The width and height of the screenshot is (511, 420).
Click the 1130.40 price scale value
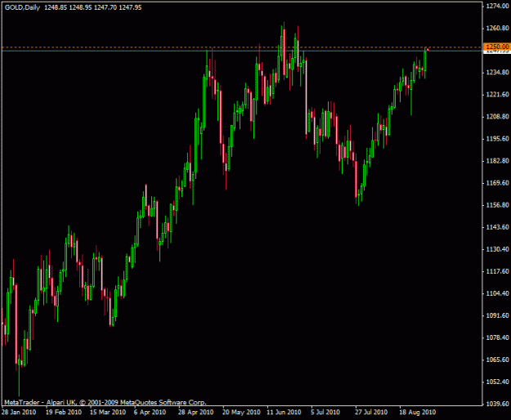pyautogui.click(x=497, y=249)
